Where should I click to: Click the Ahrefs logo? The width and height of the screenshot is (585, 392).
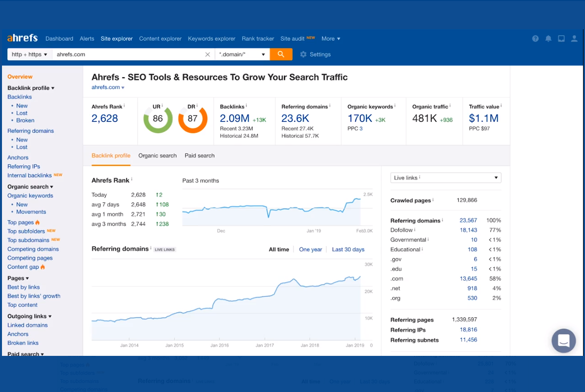click(22, 38)
